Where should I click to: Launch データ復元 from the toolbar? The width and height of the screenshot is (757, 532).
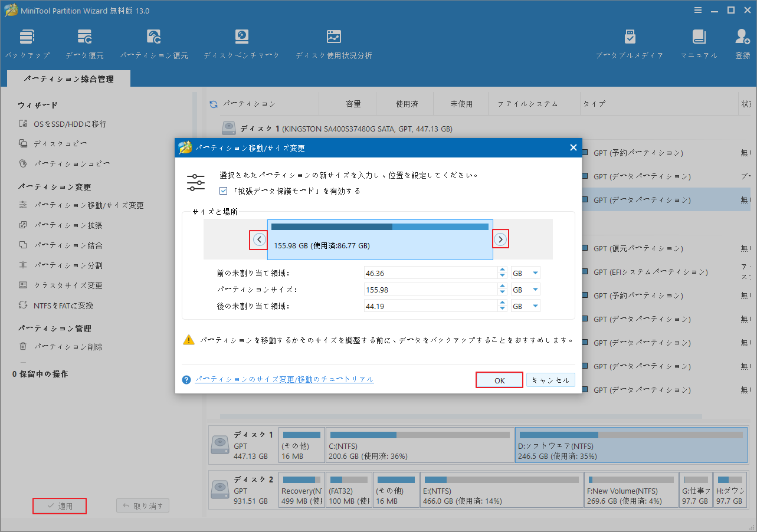click(84, 41)
